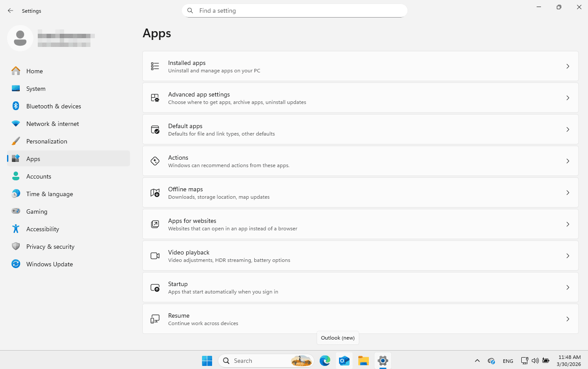Switch to the Personalization section
This screenshot has width=588, height=369.
click(x=47, y=141)
